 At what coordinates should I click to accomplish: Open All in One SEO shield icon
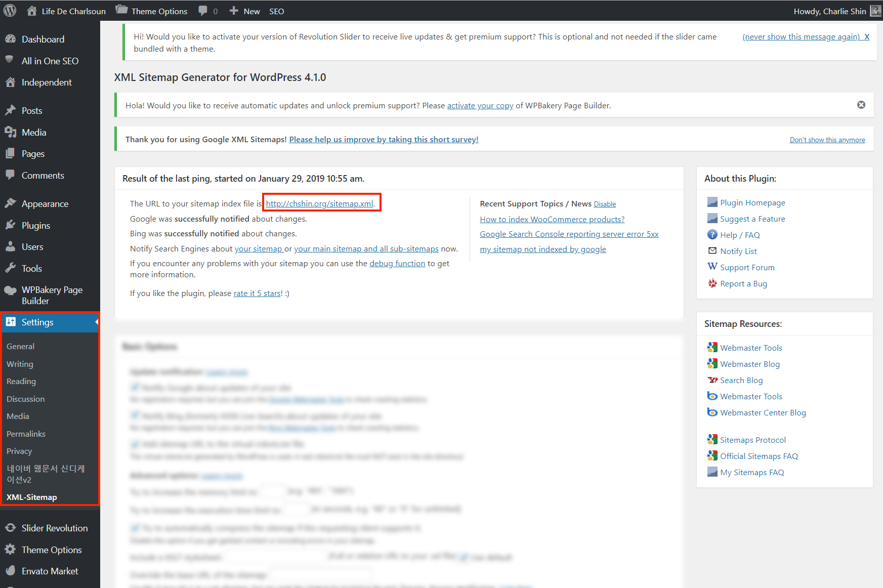pos(10,60)
